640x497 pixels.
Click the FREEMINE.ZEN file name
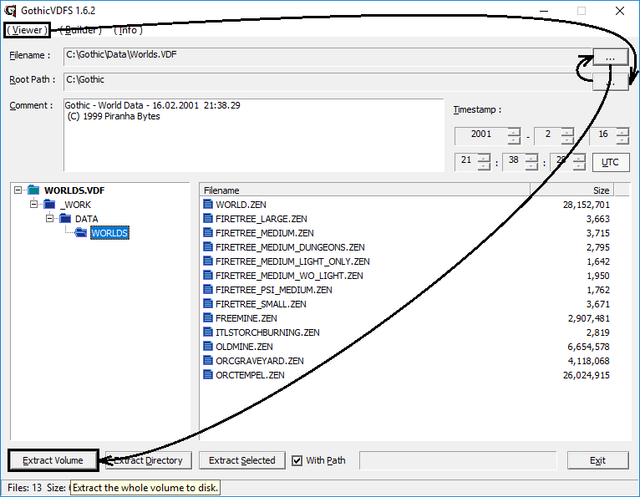(x=246, y=318)
